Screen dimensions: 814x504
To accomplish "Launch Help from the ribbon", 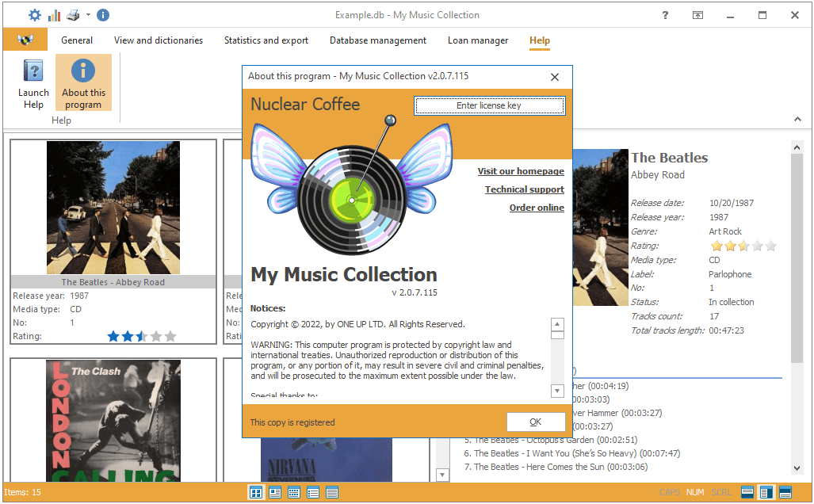I will tap(34, 83).
